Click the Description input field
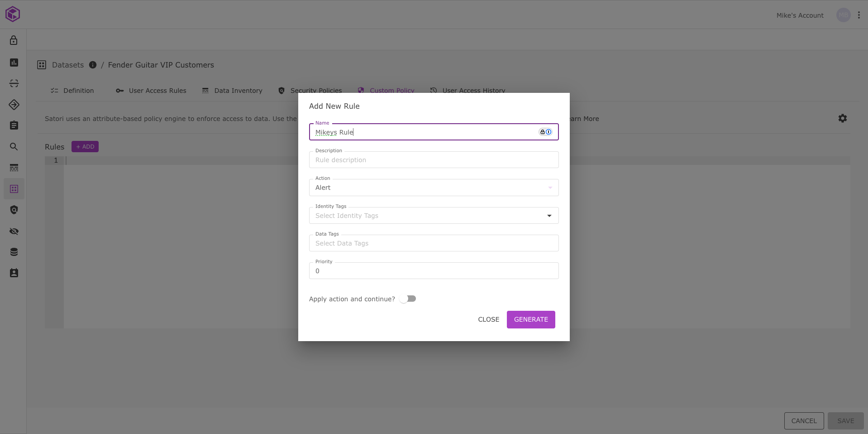The width and height of the screenshot is (868, 434). point(434,160)
